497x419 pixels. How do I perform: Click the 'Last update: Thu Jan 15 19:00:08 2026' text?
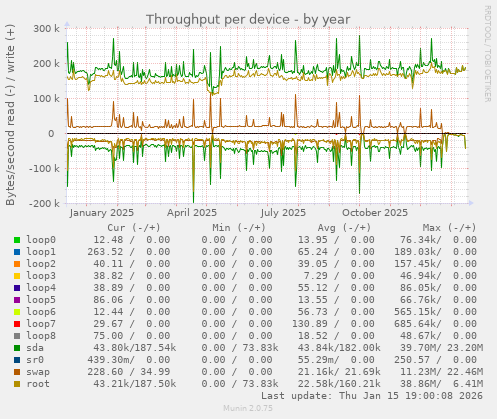point(372,396)
